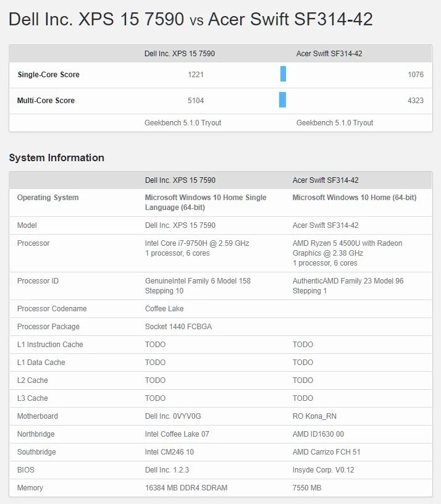This screenshot has width=441, height=504.
Task: Click Dell Inc. 1.2.3 BIOS value
Action: point(167,470)
